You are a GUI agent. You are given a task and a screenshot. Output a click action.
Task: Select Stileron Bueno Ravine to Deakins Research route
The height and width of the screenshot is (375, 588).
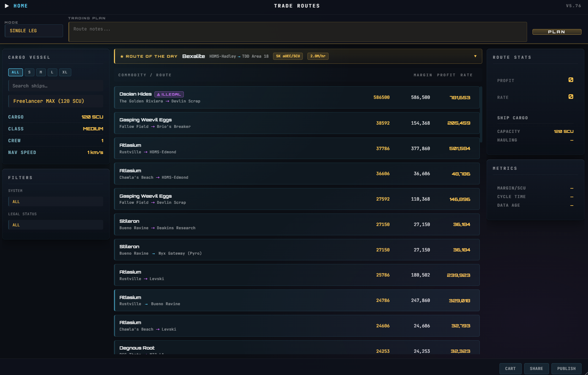click(x=297, y=225)
